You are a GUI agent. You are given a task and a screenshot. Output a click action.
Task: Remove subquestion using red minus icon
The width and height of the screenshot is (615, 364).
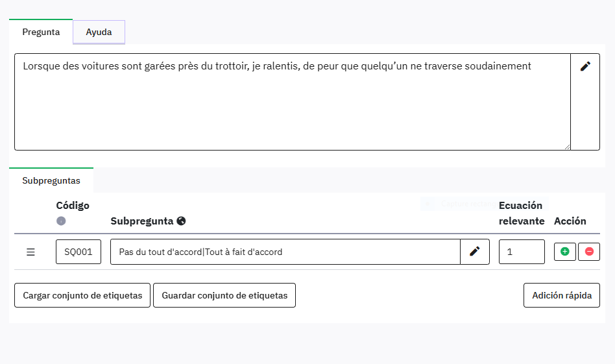(589, 252)
